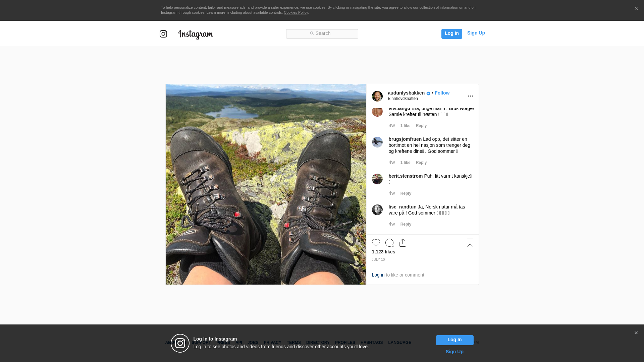
Task: Open the berit.stenstrom commenter profile
Action: [x=406, y=176]
